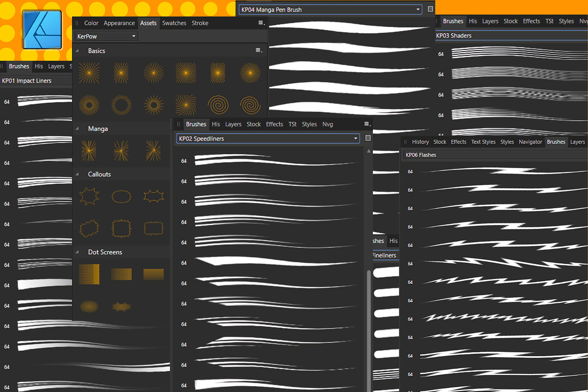Select the first sunburst asset in Basics

click(x=89, y=73)
